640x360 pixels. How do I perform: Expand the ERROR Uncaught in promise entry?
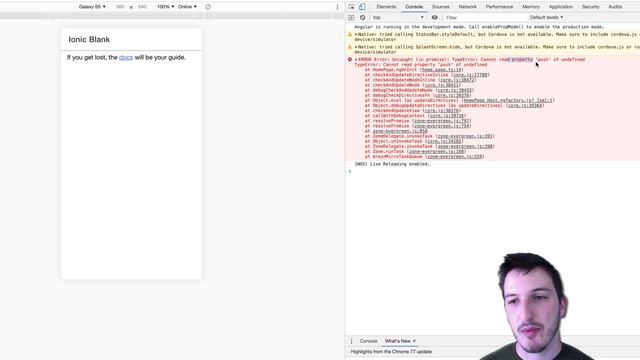tap(356, 60)
